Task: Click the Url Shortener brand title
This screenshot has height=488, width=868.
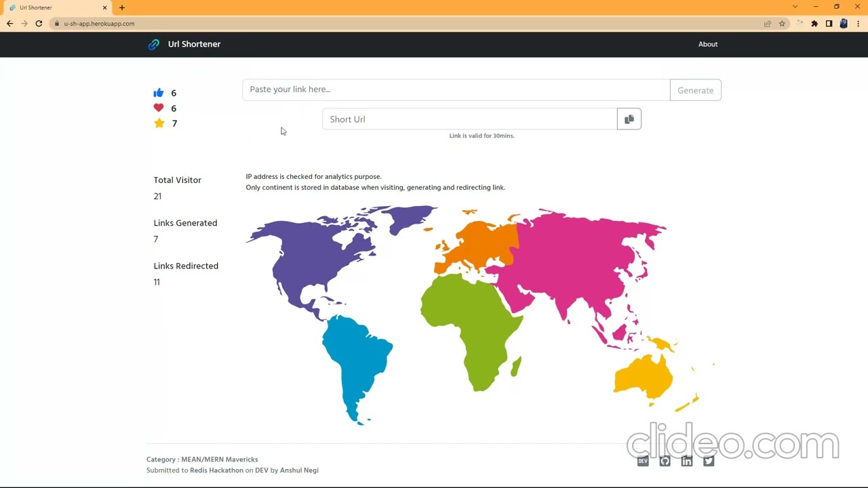Action: [194, 44]
